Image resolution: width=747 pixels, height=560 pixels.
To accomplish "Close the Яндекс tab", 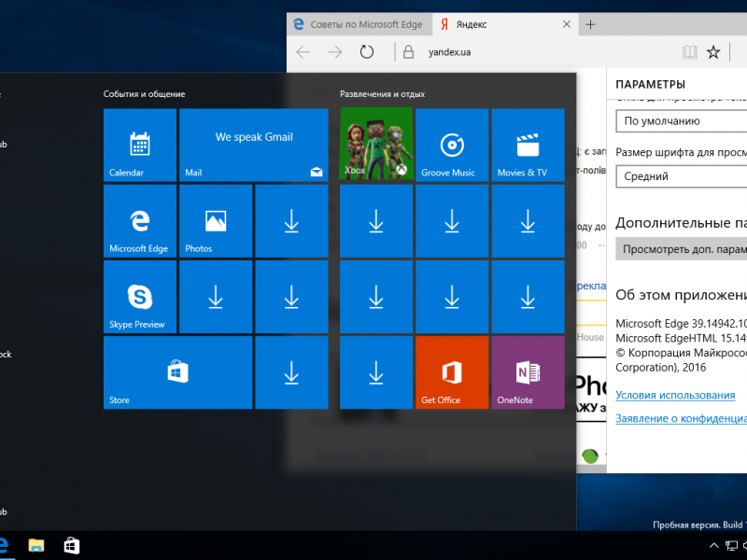I will [567, 24].
